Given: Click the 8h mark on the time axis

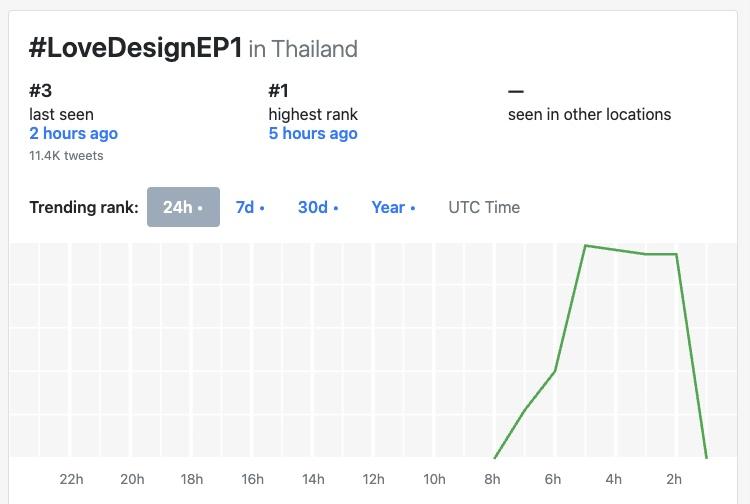Looking at the screenshot, I should (x=493, y=479).
